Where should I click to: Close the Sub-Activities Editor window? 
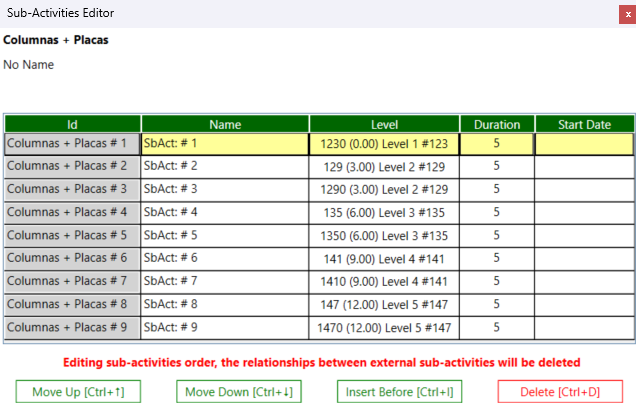[627, 14]
